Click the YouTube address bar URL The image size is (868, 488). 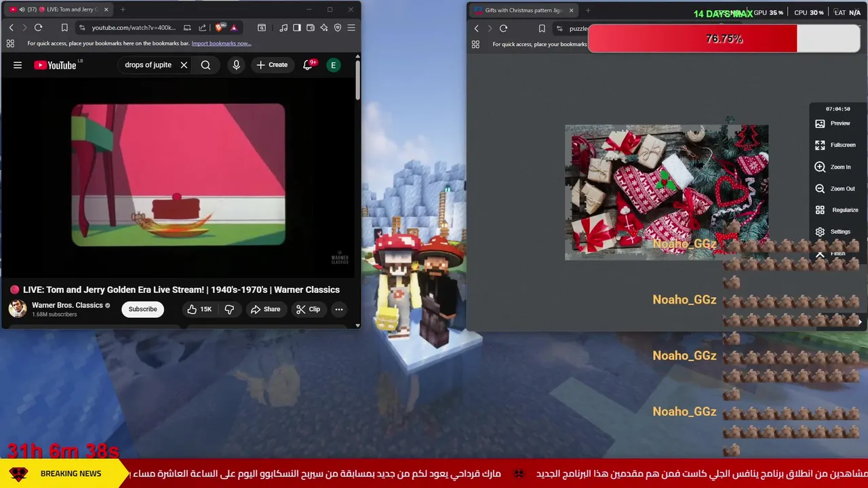(134, 28)
